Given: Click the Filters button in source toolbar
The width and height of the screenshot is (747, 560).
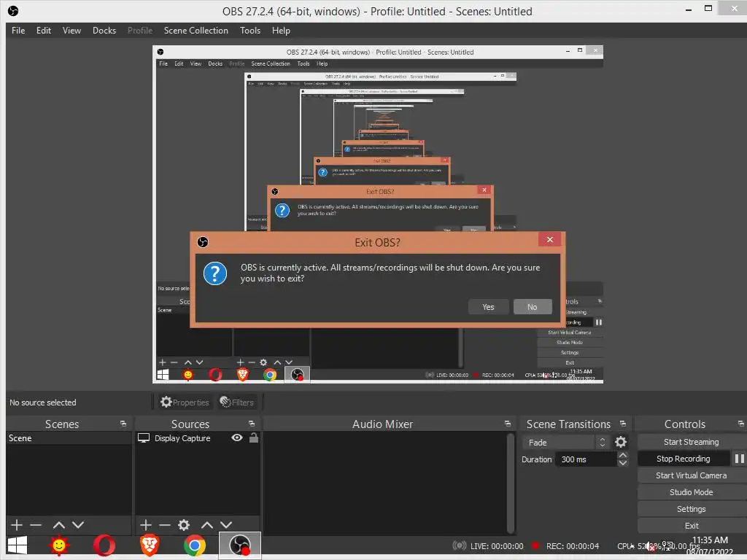Looking at the screenshot, I should pos(237,402).
